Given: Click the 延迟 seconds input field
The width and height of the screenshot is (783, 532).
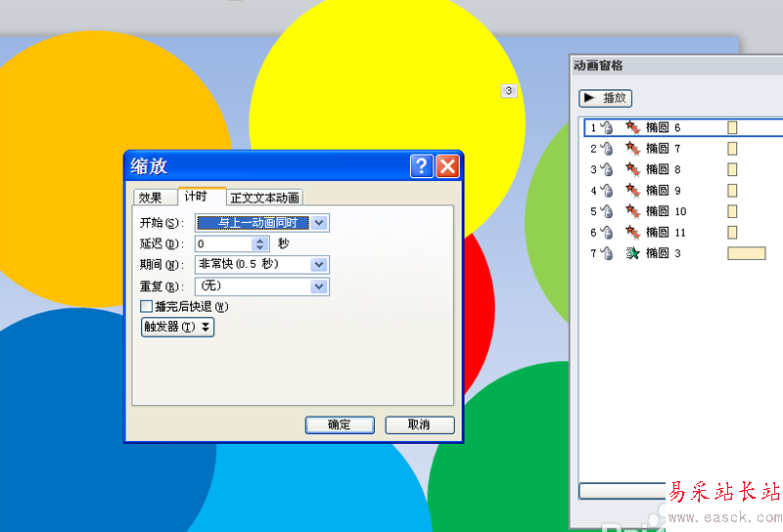Looking at the screenshot, I should coord(224,244).
